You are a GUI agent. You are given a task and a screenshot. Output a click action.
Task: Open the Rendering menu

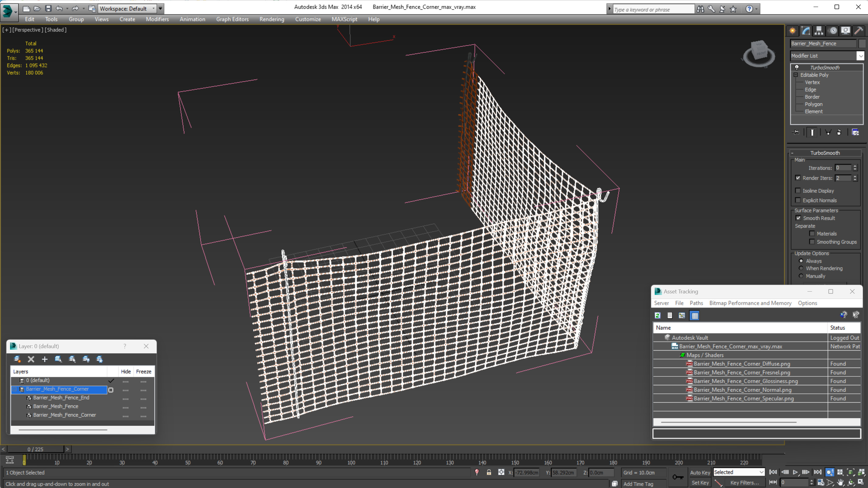[272, 19]
